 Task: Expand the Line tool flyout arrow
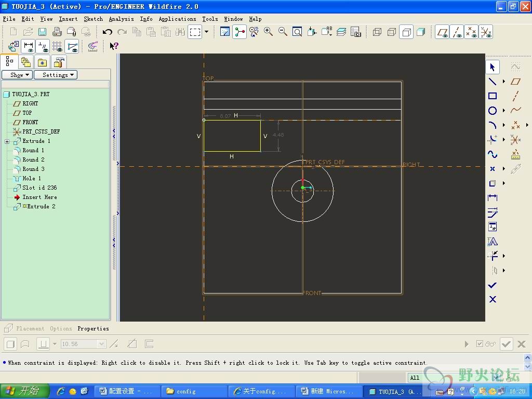(x=504, y=82)
